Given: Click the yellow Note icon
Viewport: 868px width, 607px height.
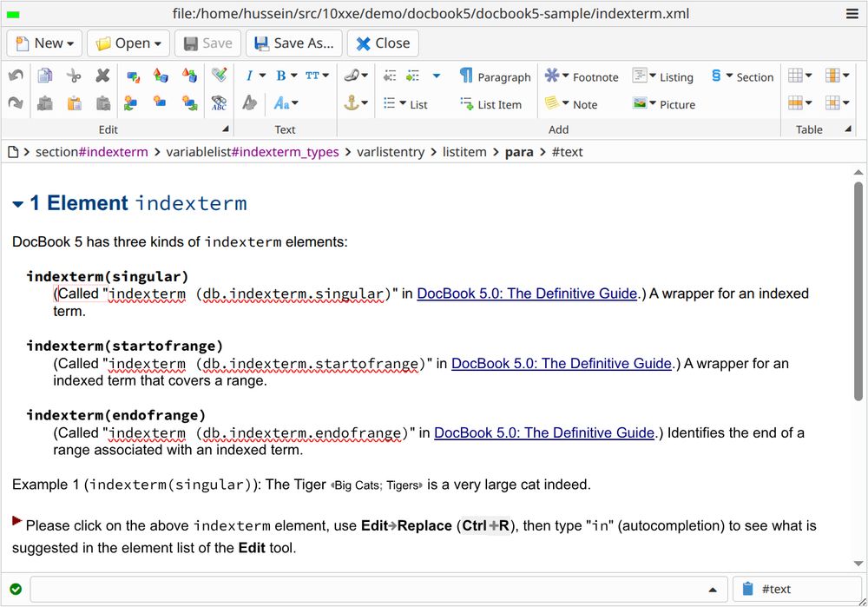Looking at the screenshot, I should [x=552, y=103].
